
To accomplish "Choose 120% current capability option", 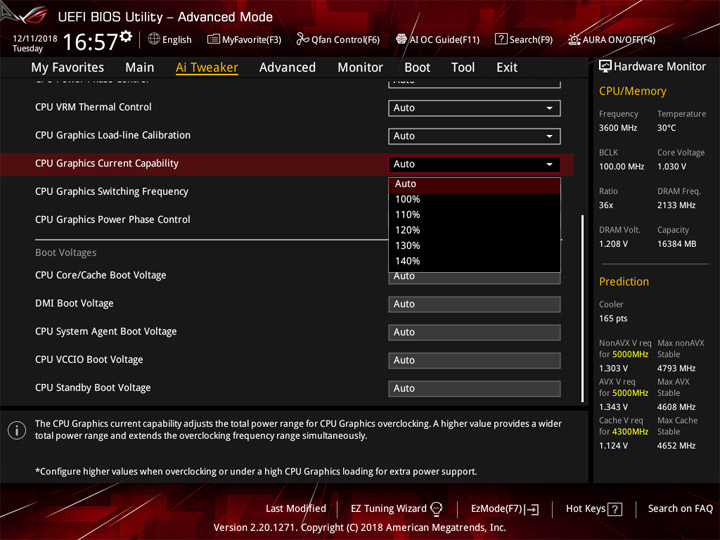I will [x=474, y=230].
